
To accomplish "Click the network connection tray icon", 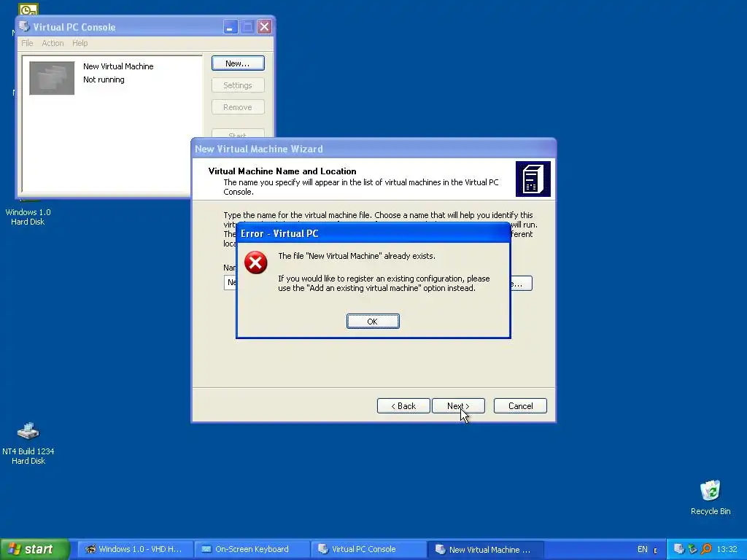I will [693, 549].
